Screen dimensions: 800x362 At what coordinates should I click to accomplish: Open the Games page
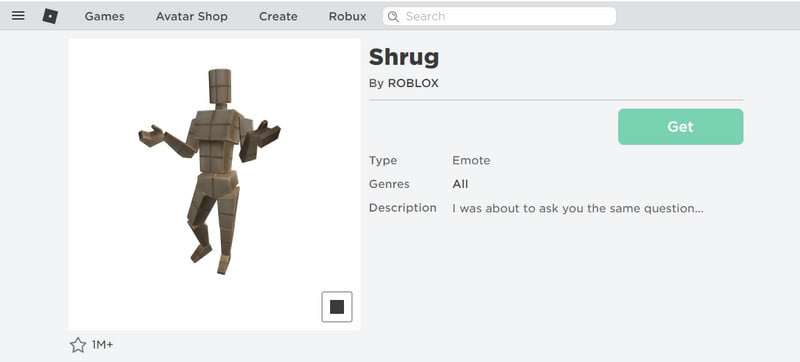[105, 16]
